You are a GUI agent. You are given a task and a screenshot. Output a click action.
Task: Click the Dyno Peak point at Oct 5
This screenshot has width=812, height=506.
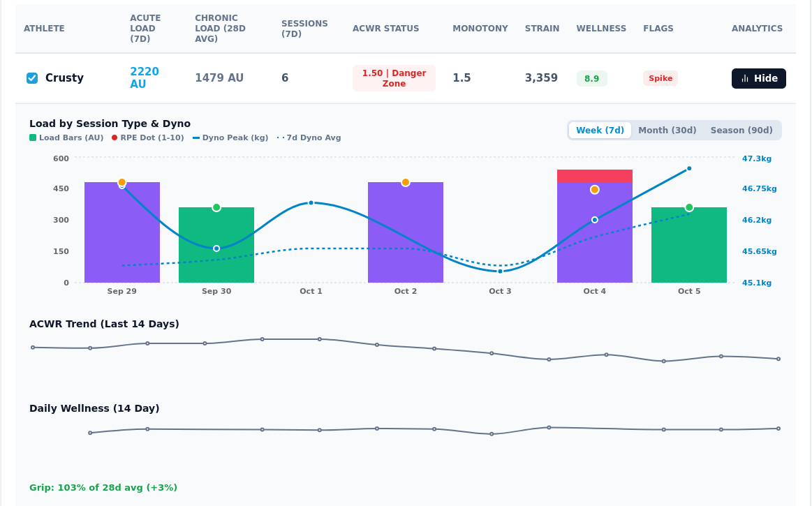coord(688,169)
